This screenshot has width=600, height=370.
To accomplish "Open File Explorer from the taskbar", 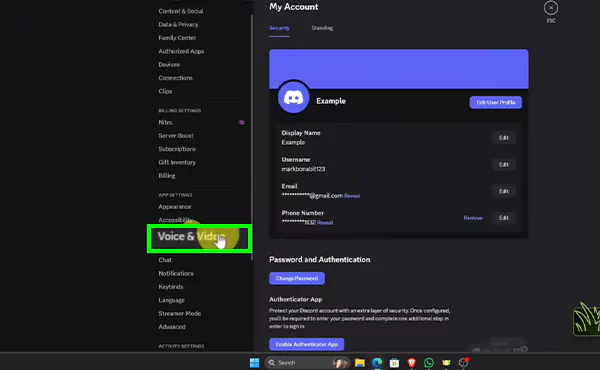I will pos(360,362).
